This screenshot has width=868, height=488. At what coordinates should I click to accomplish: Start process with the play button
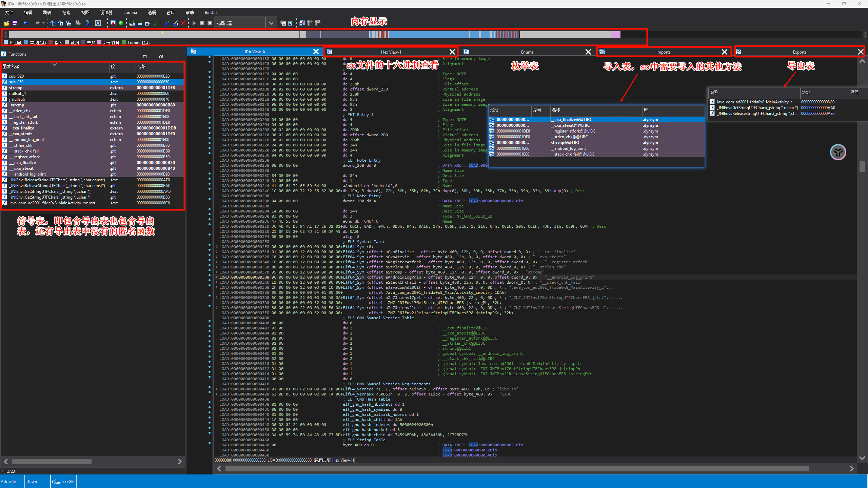coord(194,23)
